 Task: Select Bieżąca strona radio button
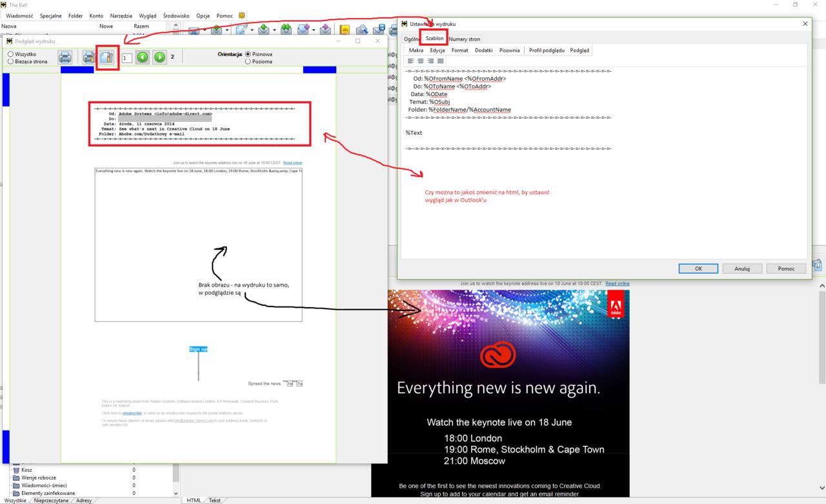pyautogui.click(x=10, y=61)
